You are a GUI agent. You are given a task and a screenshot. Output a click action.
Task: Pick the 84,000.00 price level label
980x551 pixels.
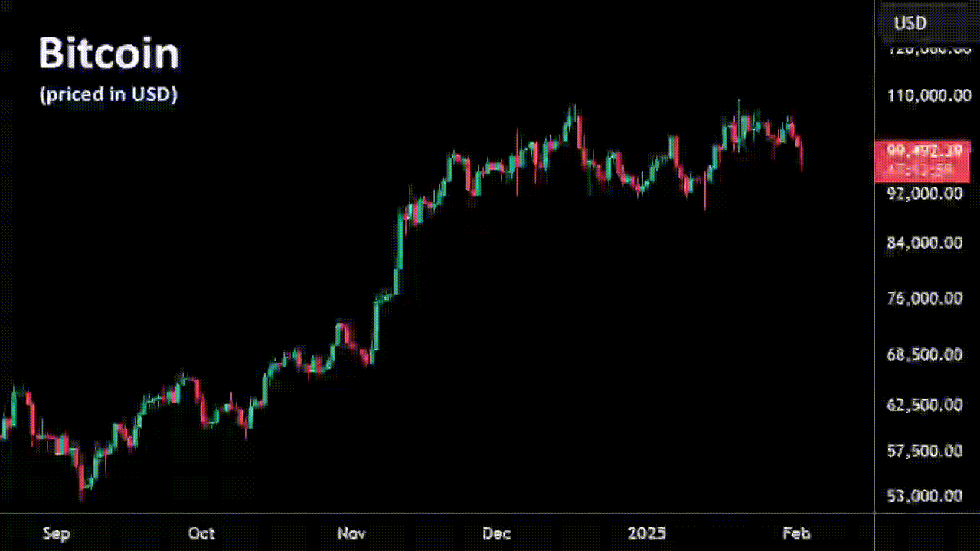[924, 243]
